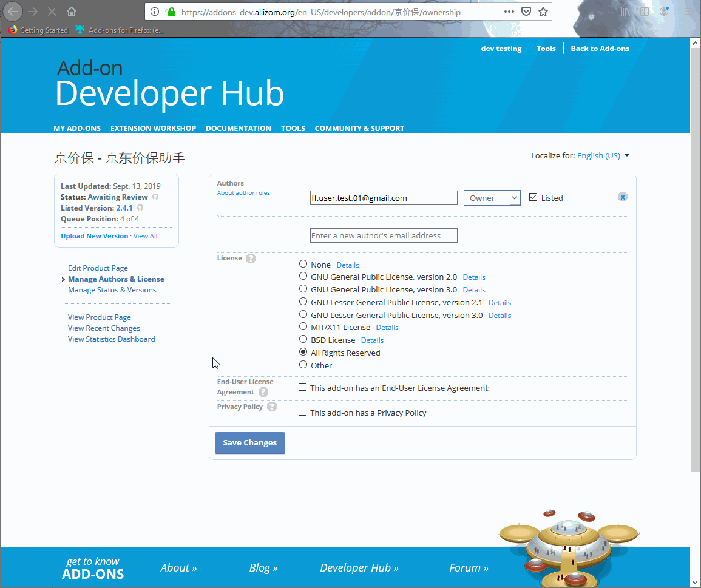Image resolution: width=701 pixels, height=588 pixels.
Task: Click the help icon next to Listed Version 2.4.1
Action: pos(140,208)
